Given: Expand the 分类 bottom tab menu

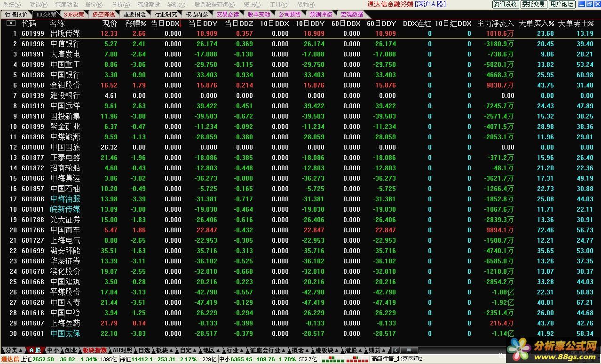Looking at the screenshot, I should pyautogui.click(x=13, y=350).
